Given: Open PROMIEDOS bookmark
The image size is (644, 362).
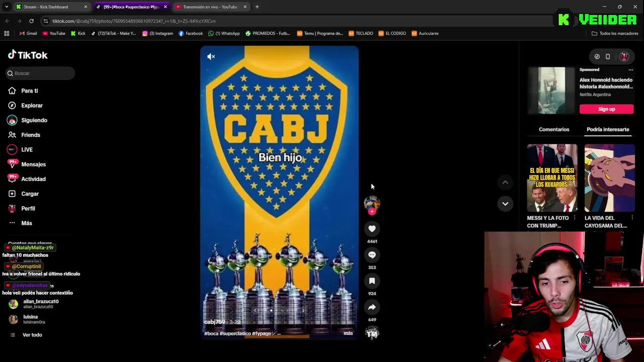Looking at the screenshot, I should click(x=268, y=34).
